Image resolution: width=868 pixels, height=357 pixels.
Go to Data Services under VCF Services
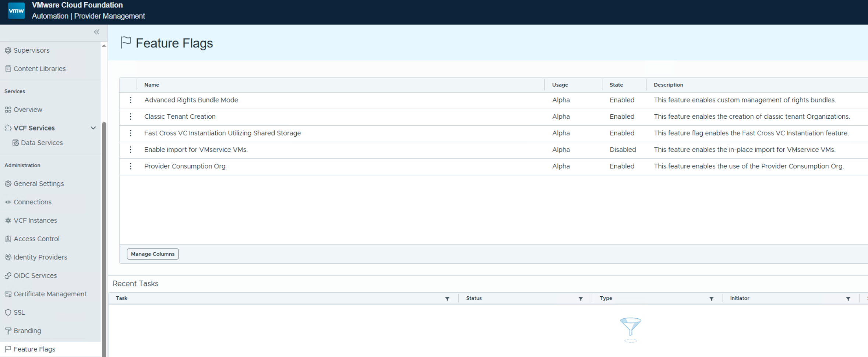[x=42, y=143]
